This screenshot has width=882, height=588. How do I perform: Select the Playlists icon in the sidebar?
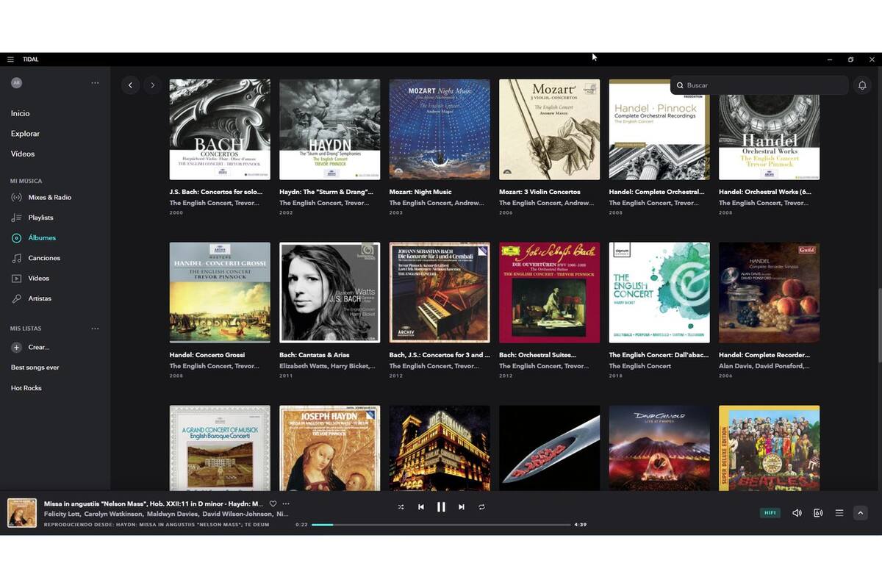[16, 218]
